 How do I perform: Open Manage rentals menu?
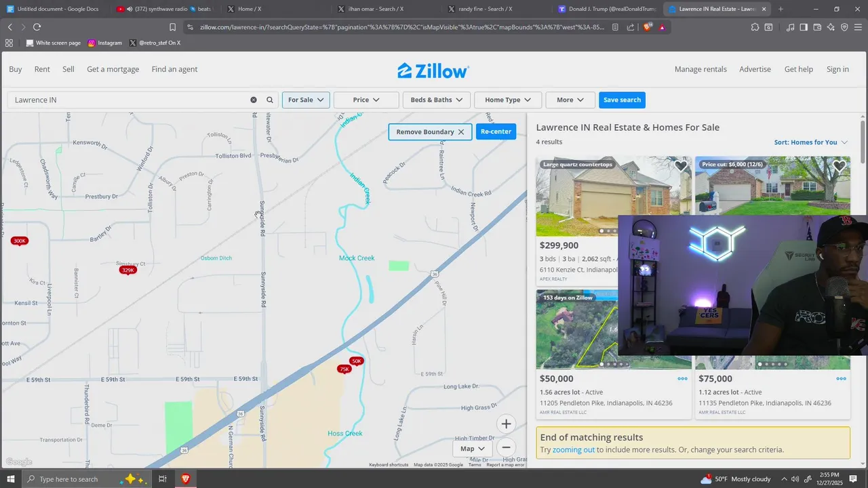pos(701,69)
